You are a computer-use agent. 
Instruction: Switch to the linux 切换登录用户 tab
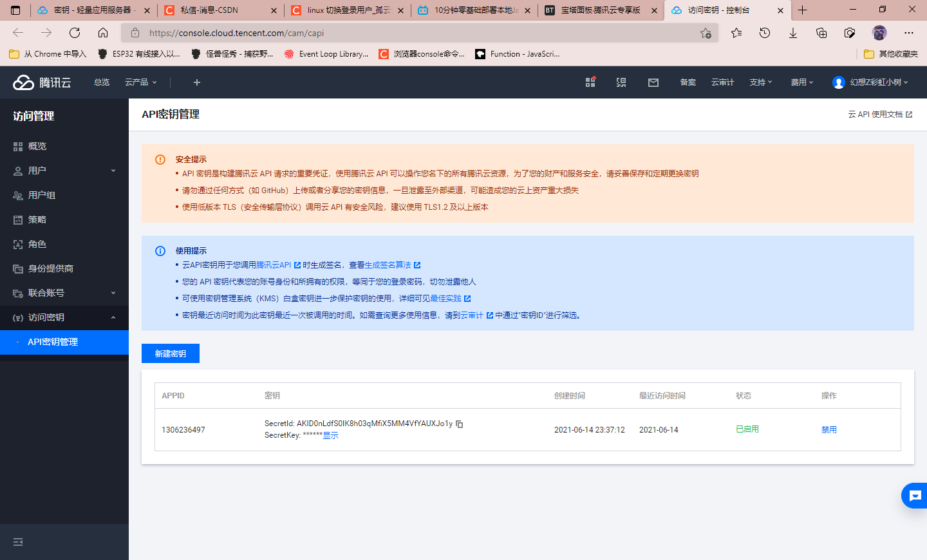(x=348, y=10)
